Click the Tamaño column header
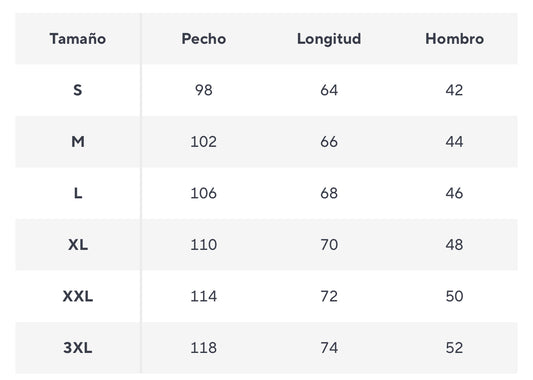The width and height of the screenshot is (533, 380). tap(78, 39)
